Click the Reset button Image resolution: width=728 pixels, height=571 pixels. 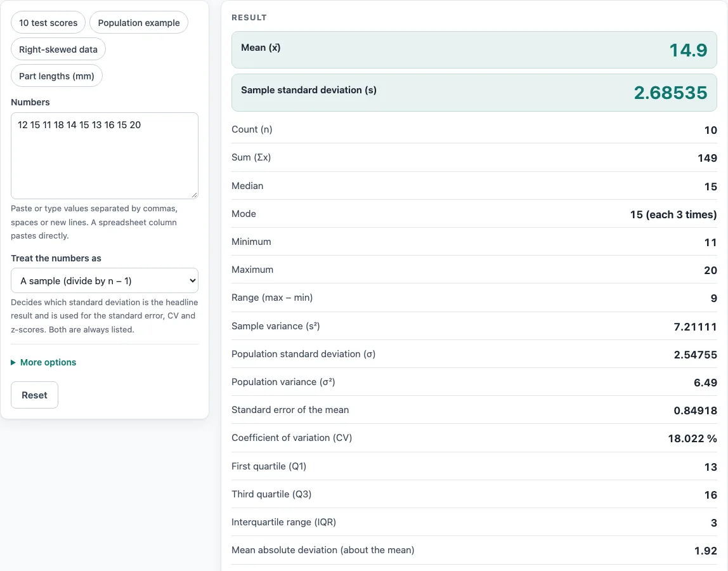(34, 395)
